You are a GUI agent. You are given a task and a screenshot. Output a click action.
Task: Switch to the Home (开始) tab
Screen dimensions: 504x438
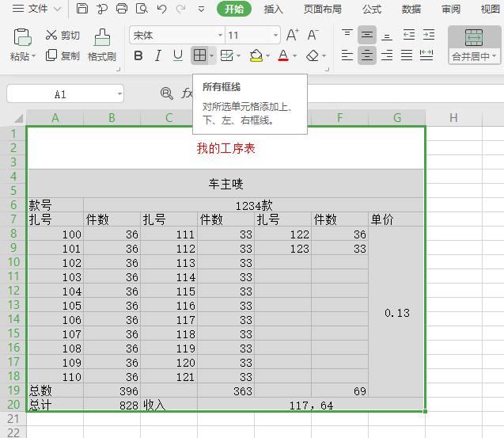point(234,9)
